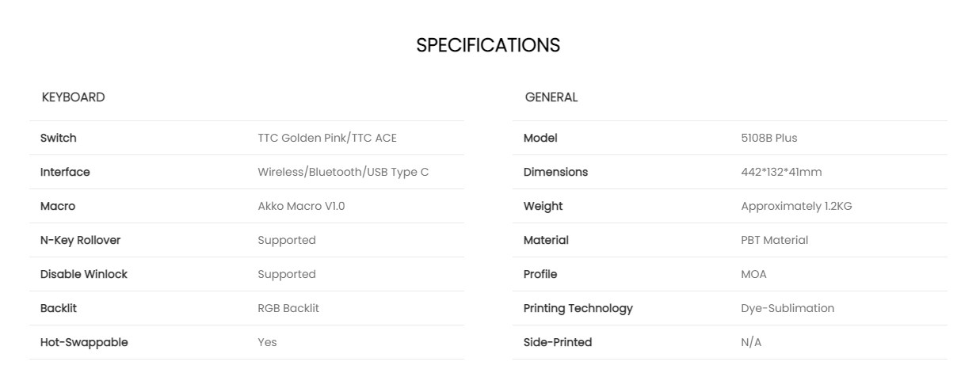The height and width of the screenshot is (392, 980).
Task: Select the Approximately 1.2KG weight value
Action: pos(796,206)
